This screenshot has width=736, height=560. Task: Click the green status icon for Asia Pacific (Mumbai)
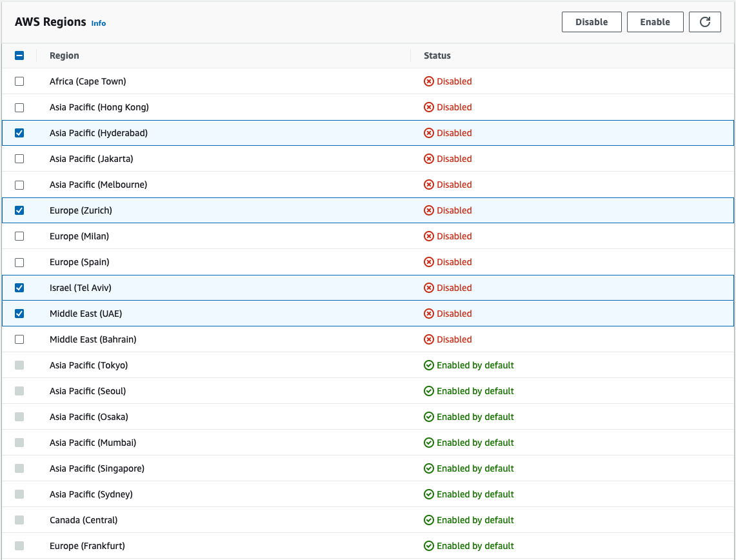coord(428,443)
